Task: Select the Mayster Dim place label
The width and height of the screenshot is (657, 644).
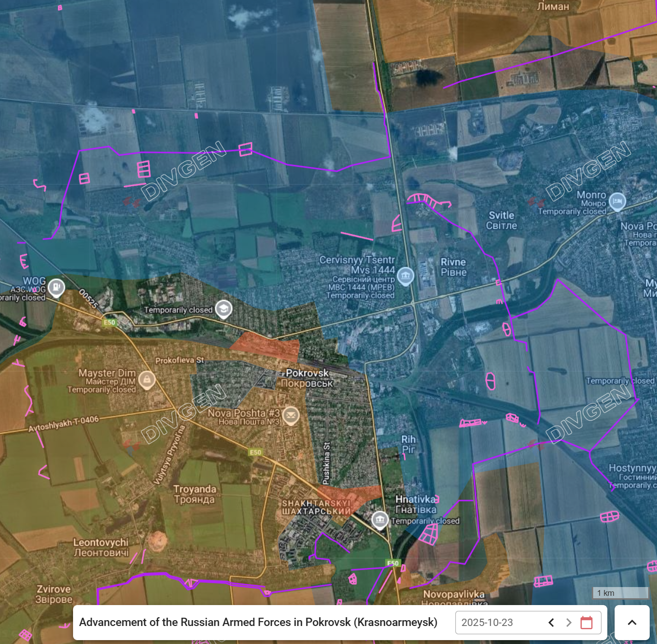Action: [107, 373]
